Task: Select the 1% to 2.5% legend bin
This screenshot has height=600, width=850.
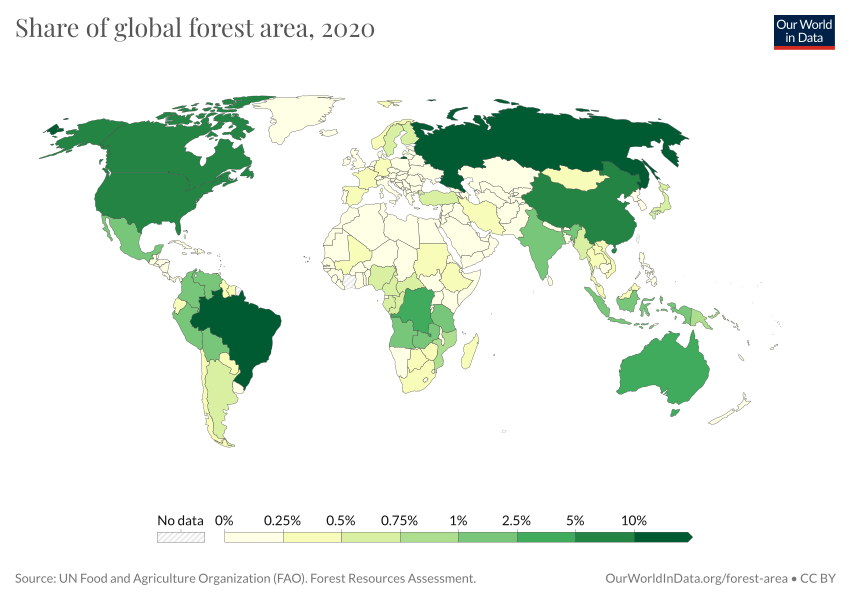Action: [x=488, y=537]
